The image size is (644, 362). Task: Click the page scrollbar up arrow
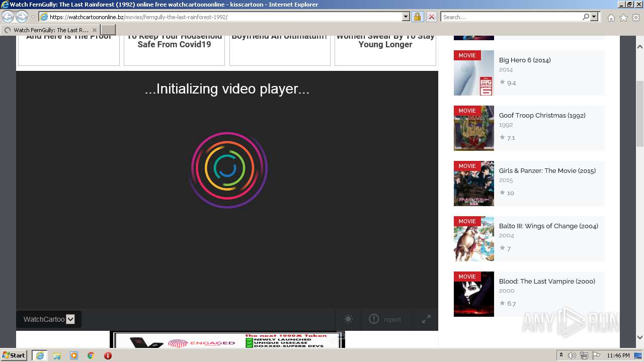pos(640,46)
